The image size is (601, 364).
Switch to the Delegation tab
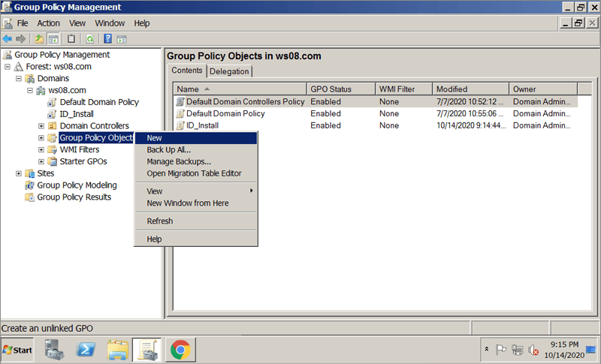coord(229,71)
